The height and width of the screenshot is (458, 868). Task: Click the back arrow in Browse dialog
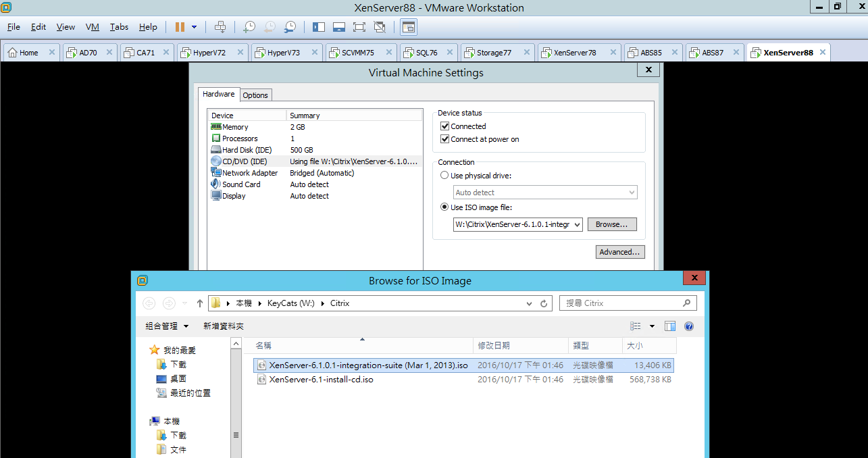coord(149,303)
